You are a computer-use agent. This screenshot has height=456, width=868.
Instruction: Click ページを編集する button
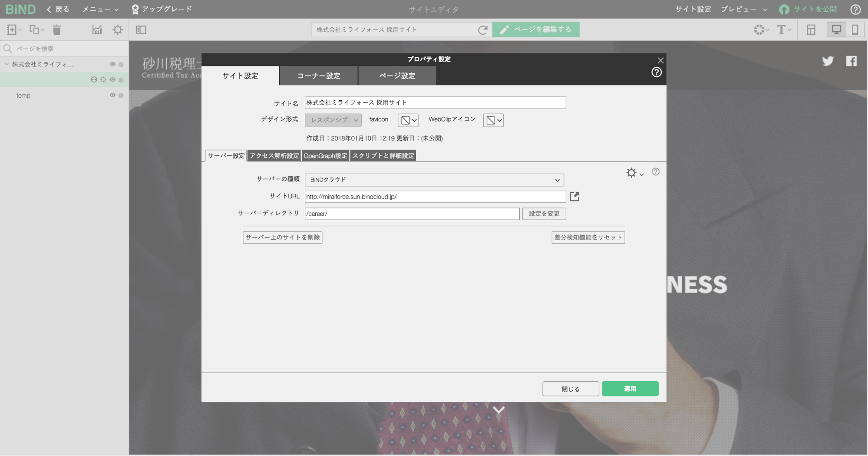point(536,30)
